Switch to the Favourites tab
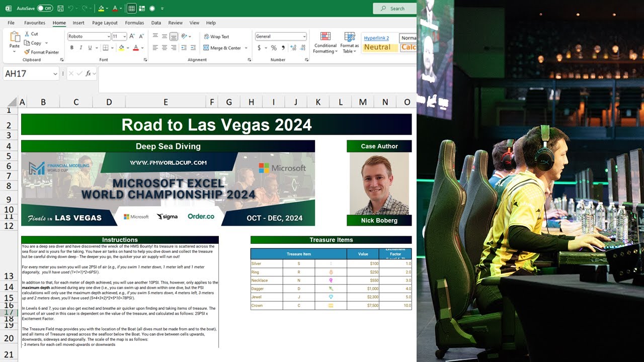 (x=35, y=23)
